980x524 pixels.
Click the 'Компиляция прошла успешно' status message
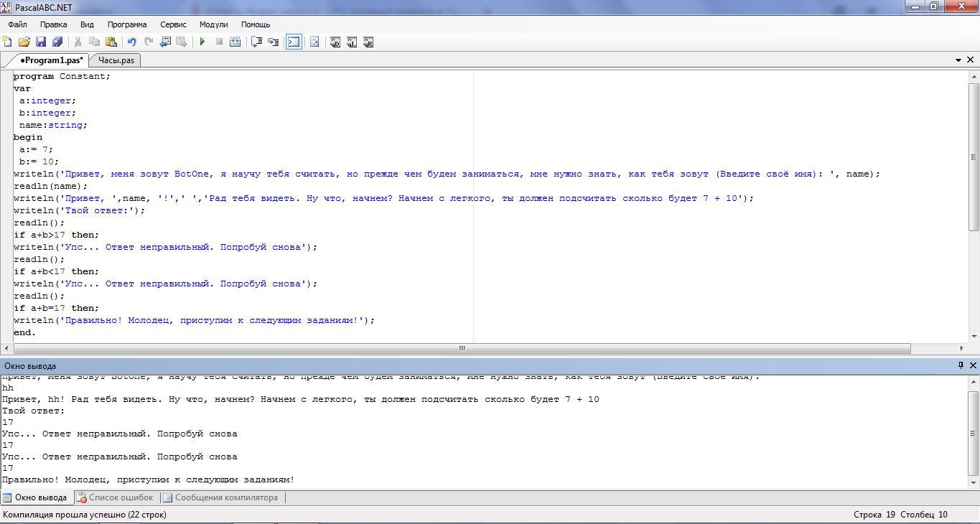pyautogui.click(x=85, y=515)
